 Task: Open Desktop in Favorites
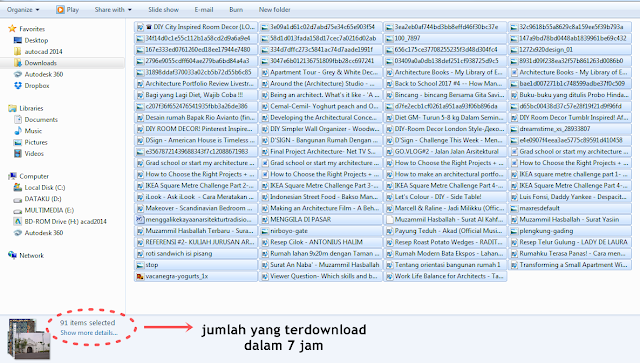[x=36, y=40]
